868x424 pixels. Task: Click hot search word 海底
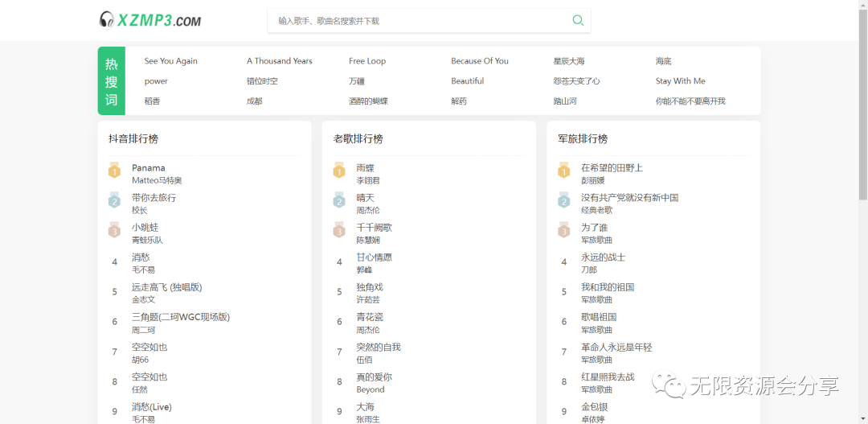(663, 61)
